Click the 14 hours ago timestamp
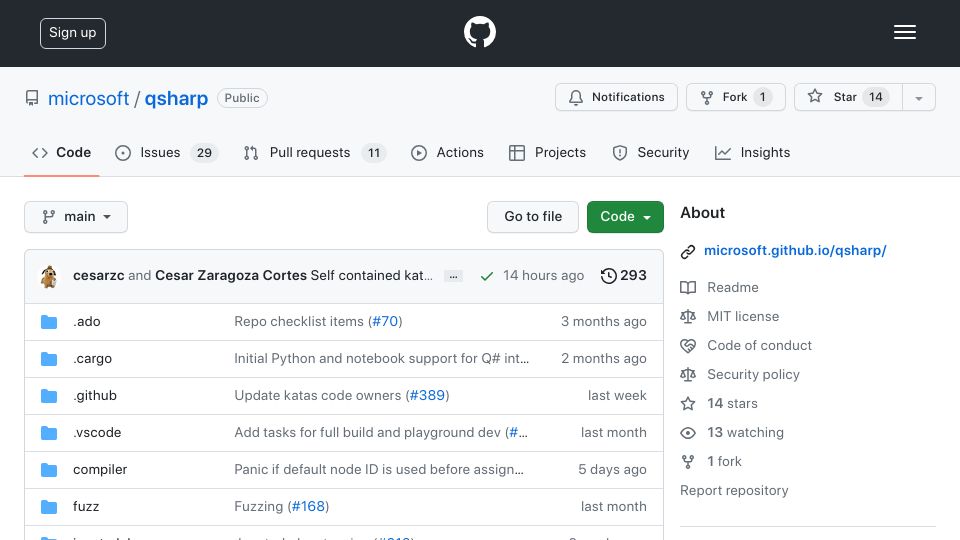This screenshot has width=960, height=540. coord(543,276)
